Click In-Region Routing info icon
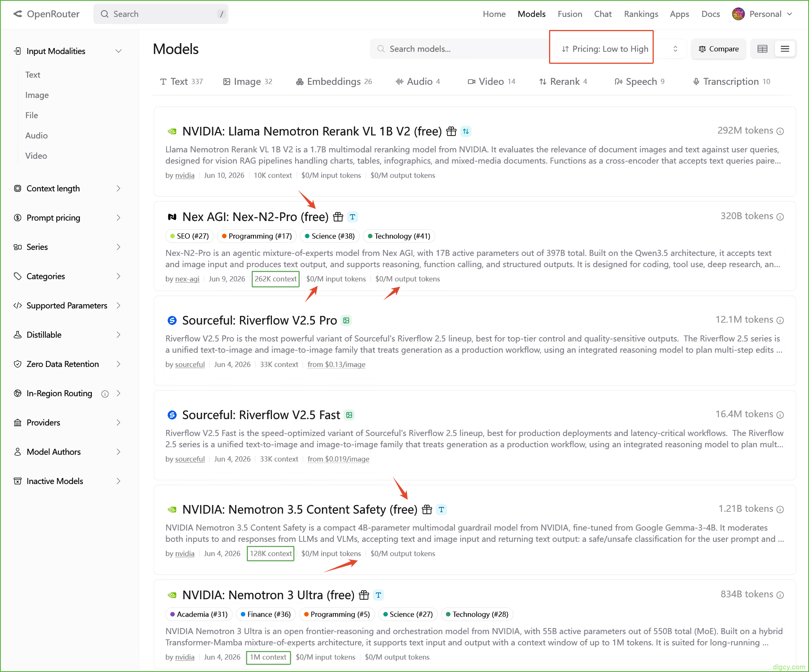Viewport: 809px width, 672px height. [105, 394]
